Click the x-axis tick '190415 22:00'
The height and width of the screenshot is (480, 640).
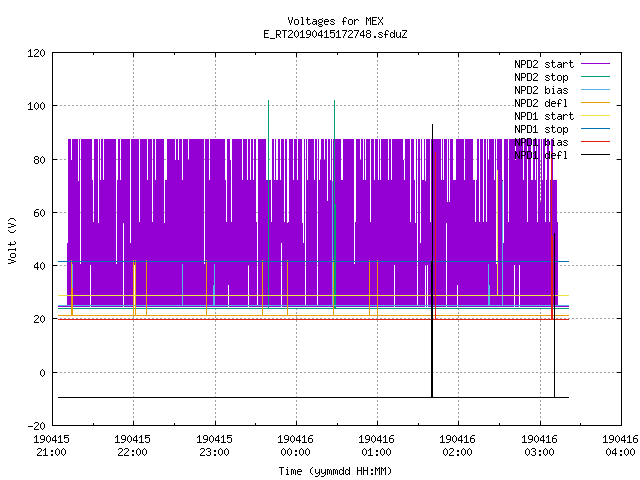(133, 446)
